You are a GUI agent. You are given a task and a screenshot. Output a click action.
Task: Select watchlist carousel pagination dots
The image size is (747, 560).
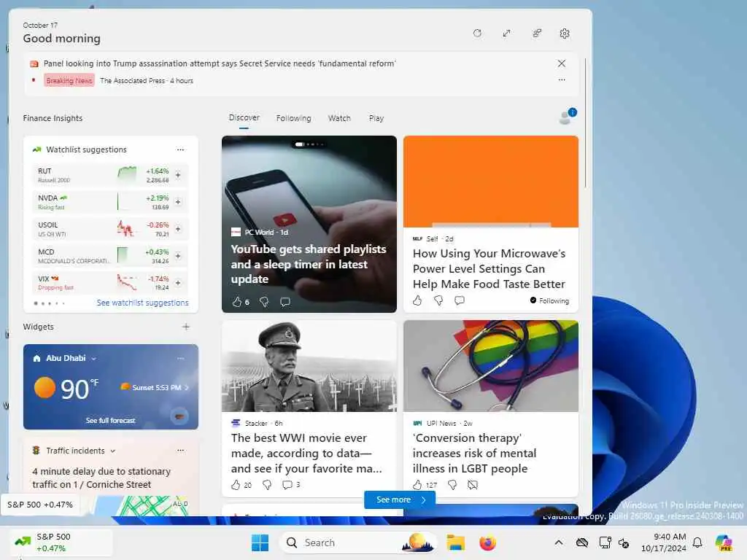coord(50,303)
